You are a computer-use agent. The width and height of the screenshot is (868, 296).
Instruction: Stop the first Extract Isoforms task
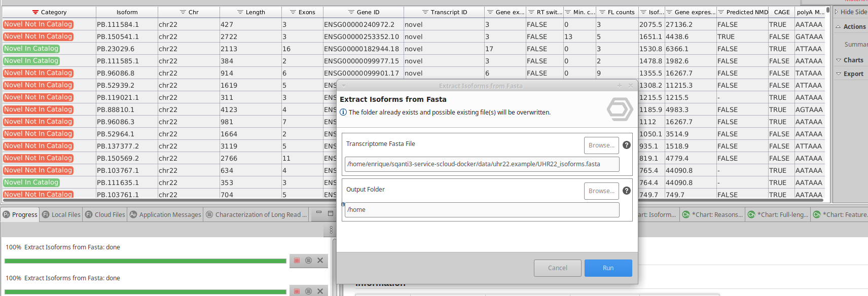pyautogui.click(x=297, y=261)
